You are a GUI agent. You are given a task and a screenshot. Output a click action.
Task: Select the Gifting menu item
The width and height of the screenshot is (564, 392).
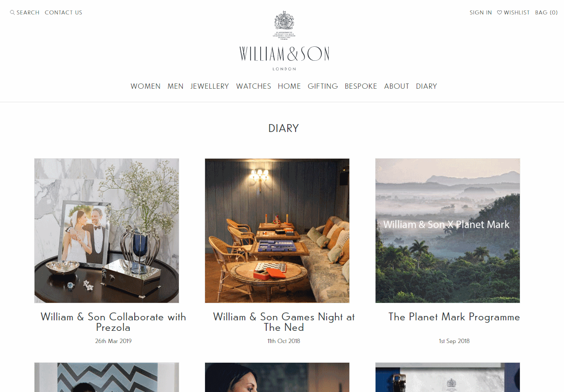[x=323, y=87]
